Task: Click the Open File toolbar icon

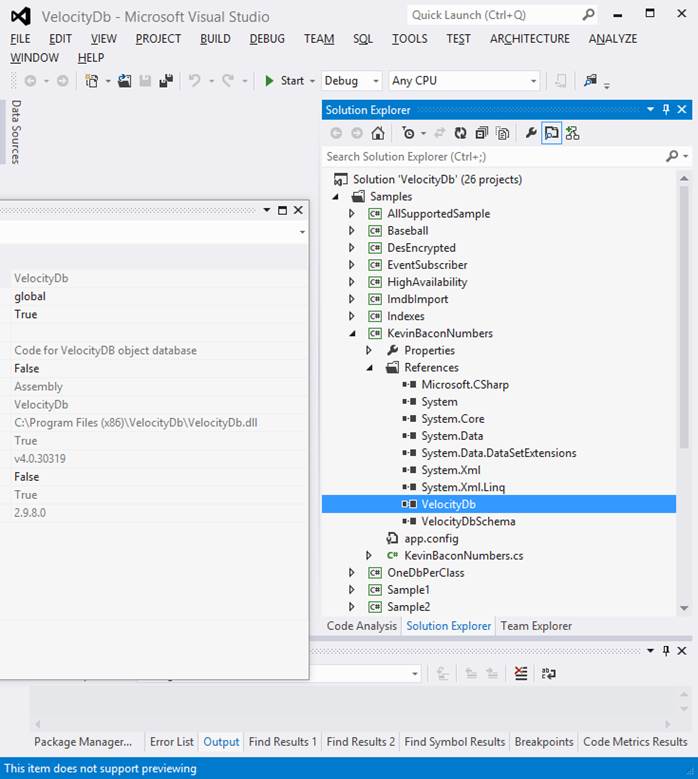Action: (125, 80)
